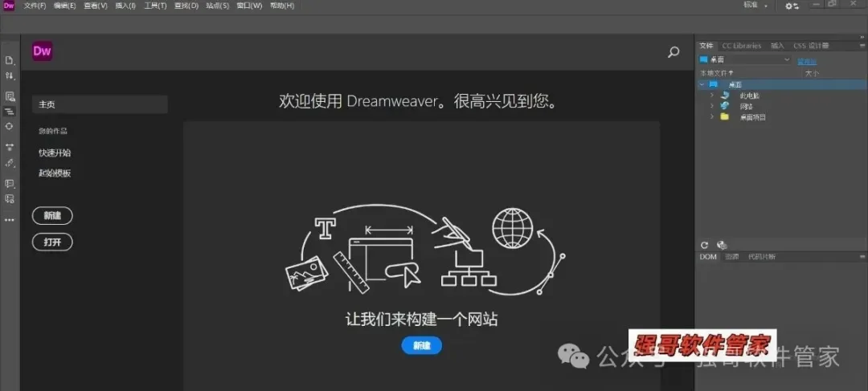Click the Refresh icon in the Files panel
This screenshot has height=391, width=868.
click(704, 245)
